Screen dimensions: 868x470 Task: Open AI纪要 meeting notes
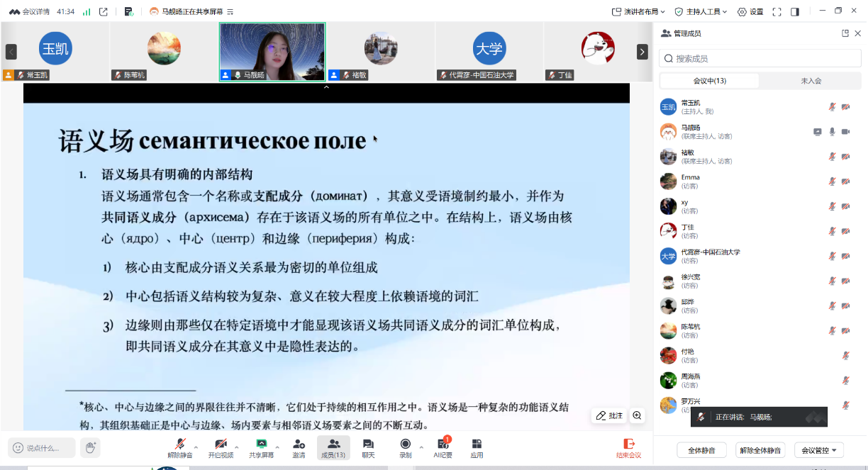pyautogui.click(x=443, y=444)
